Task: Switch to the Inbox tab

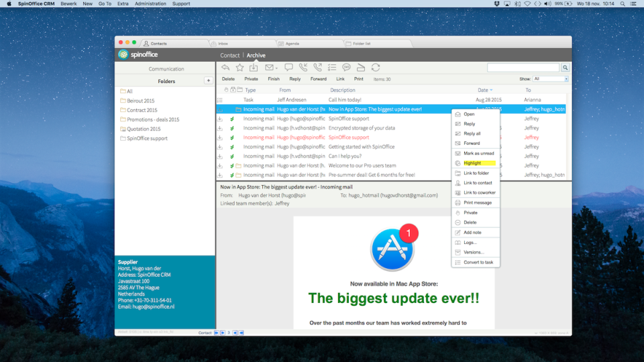Action: 242,43
